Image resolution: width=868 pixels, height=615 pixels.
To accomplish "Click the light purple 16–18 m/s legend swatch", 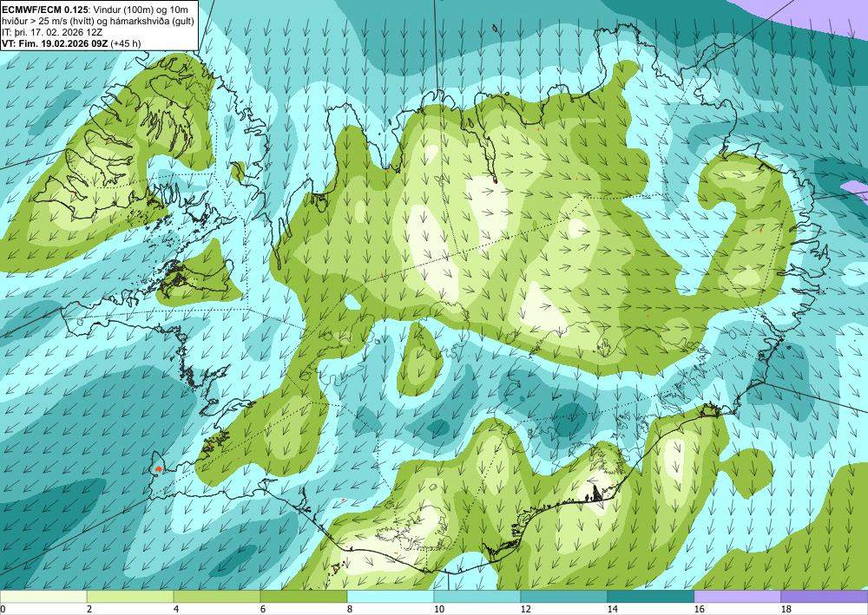I will pos(737,597).
